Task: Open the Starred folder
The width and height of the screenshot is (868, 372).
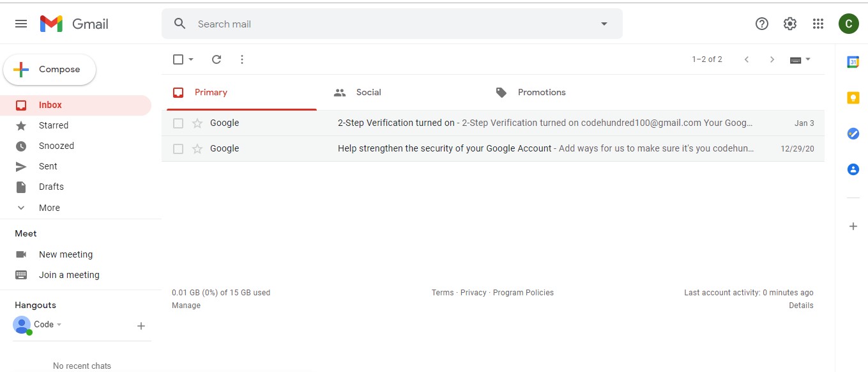Action: 53,125
